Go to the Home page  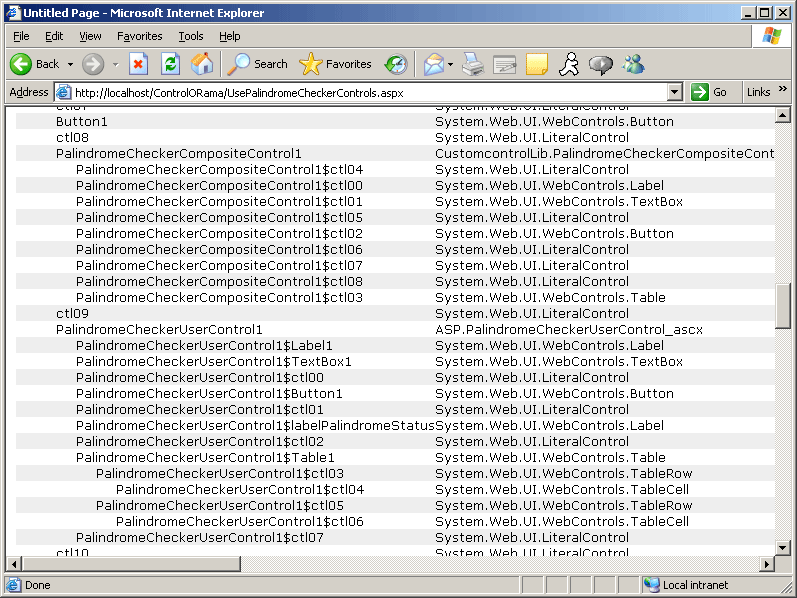tap(202, 64)
